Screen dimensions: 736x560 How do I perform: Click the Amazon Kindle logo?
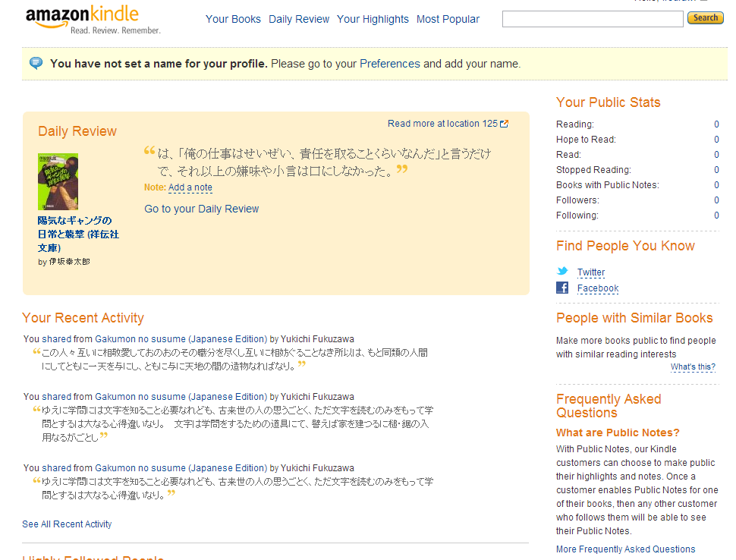coord(93,20)
